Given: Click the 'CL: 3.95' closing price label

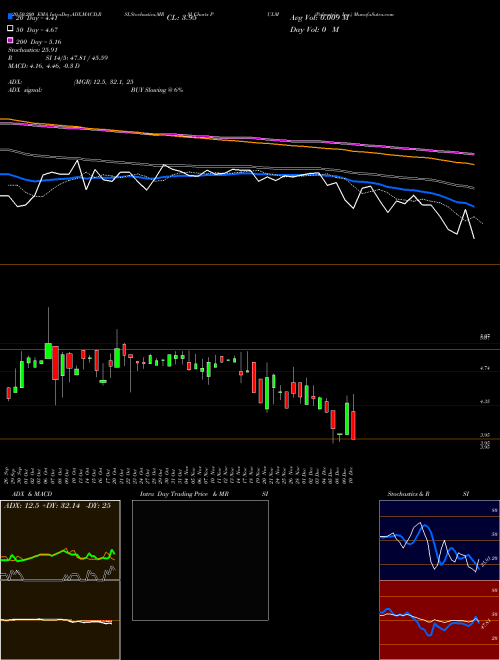Looking at the screenshot, I should (181, 18).
